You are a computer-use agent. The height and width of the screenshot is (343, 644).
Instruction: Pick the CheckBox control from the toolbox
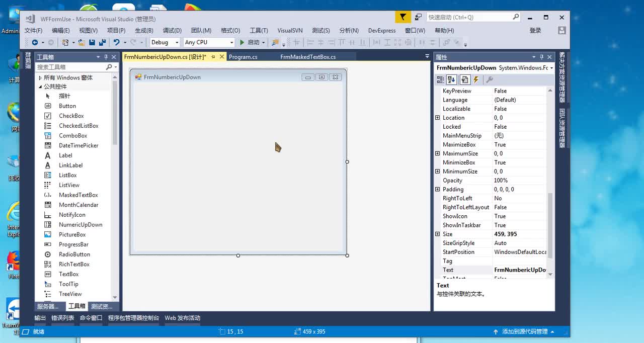pyautogui.click(x=71, y=116)
